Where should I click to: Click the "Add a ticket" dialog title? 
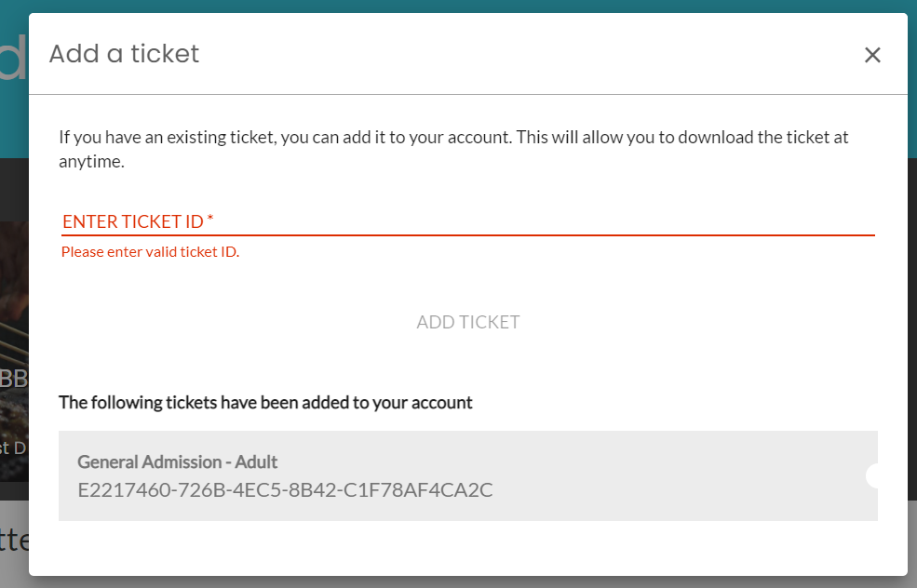[x=124, y=54]
